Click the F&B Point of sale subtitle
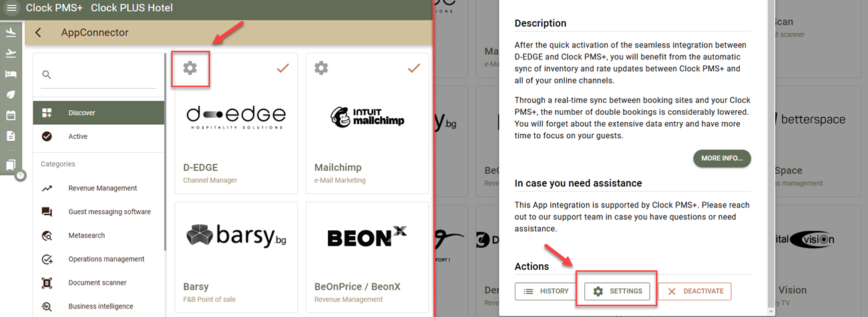Viewport: 868px width, 317px height. coord(209,300)
